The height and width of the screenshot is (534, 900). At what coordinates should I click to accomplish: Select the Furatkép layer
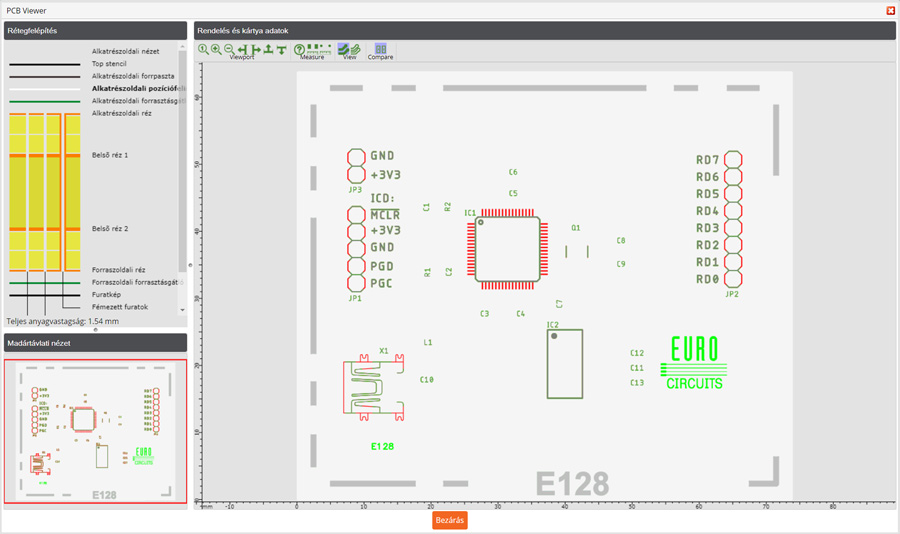[106, 295]
